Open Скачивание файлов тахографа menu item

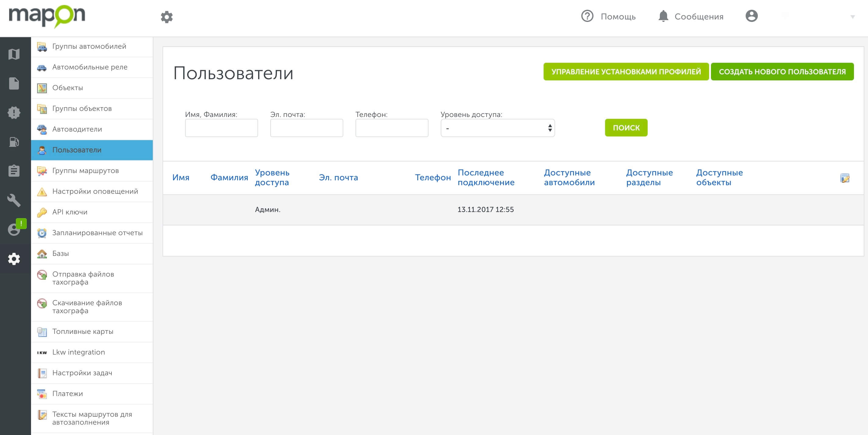[92, 307]
